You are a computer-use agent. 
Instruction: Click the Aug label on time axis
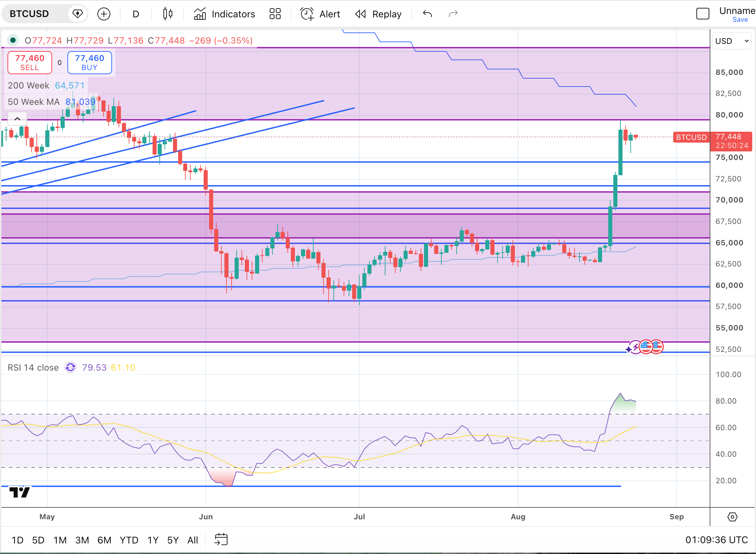(x=518, y=517)
